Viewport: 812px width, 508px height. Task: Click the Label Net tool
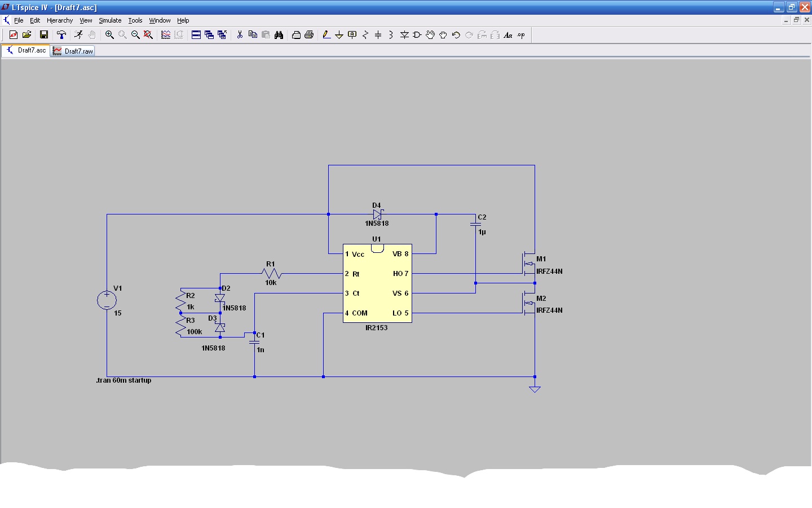click(x=352, y=35)
